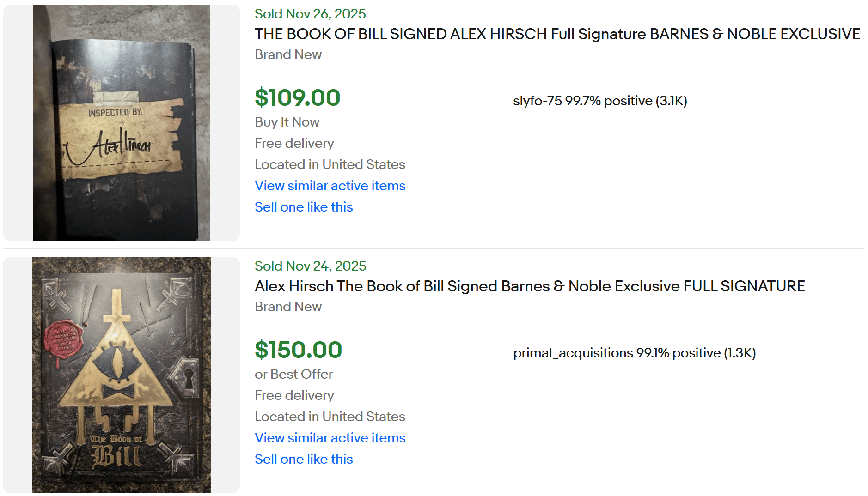Image resolution: width=868 pixels, height=496 pixels.
Task: View seller slyfo-75 feedback profile
Action: [x=599, y=100]
